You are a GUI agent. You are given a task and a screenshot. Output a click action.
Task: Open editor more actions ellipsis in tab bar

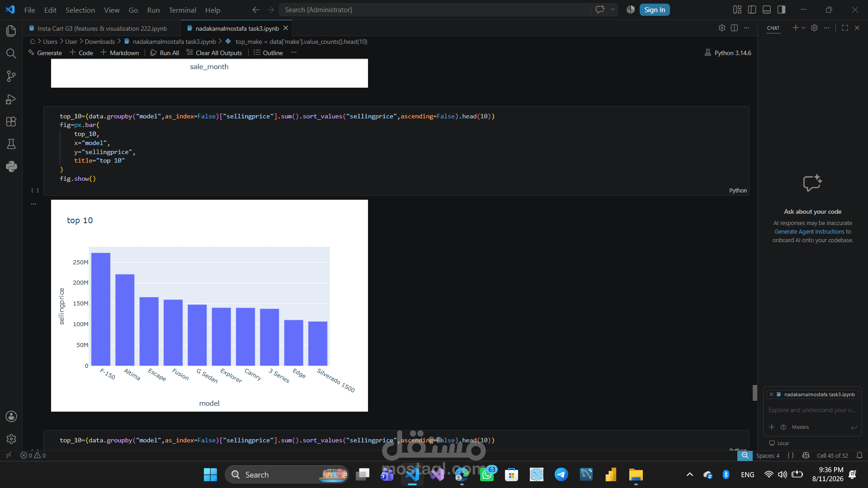[x=746, y=28]
